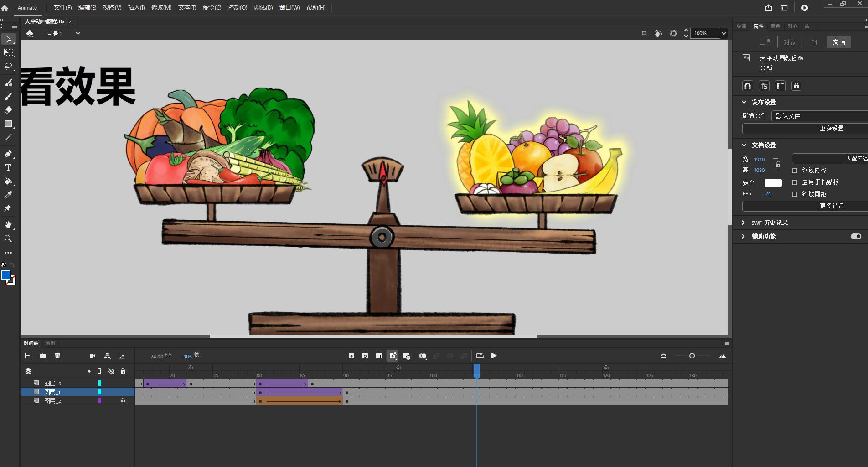Screen dimensions: 868x467
Task: Select the Selection arrow tool
Action: tap(8, 39)
